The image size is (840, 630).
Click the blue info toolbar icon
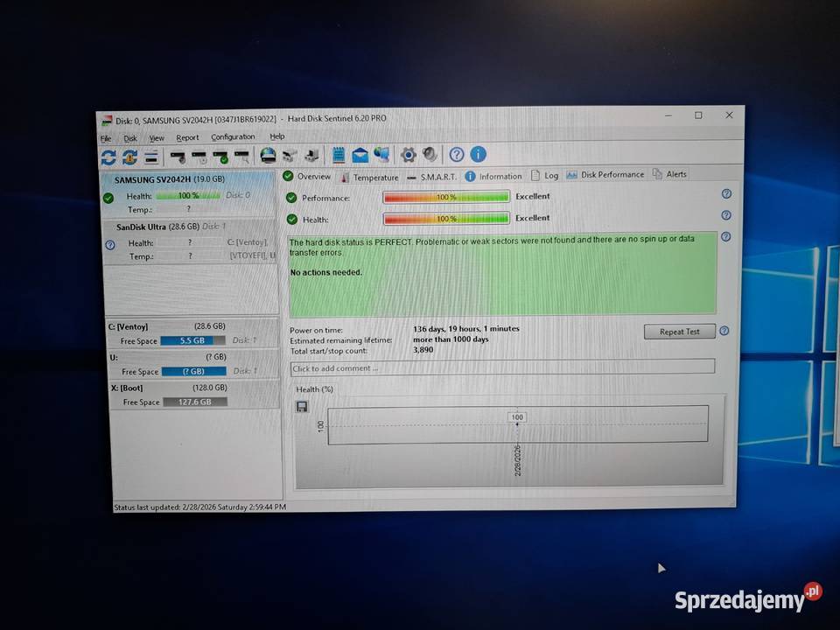click(x=478, y=155)
